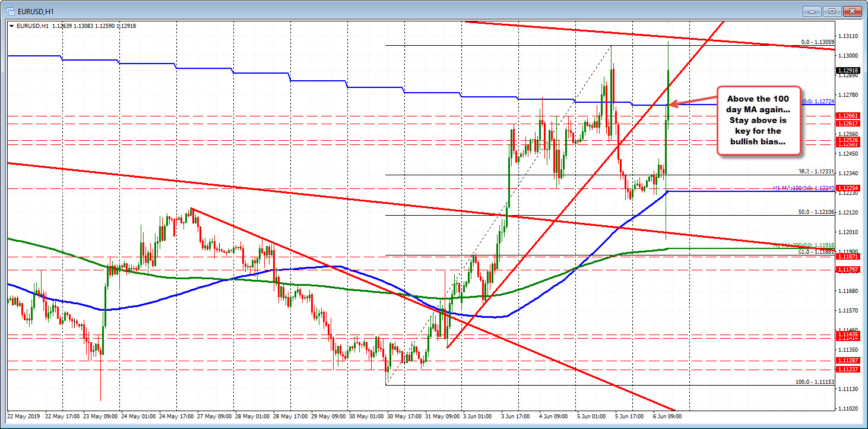Image resolution: width=868 pixels, height=429 pixels.
Task: Click the Fibonacci label 38.2 - 1.12331
Action: click(x=816, y=172)
